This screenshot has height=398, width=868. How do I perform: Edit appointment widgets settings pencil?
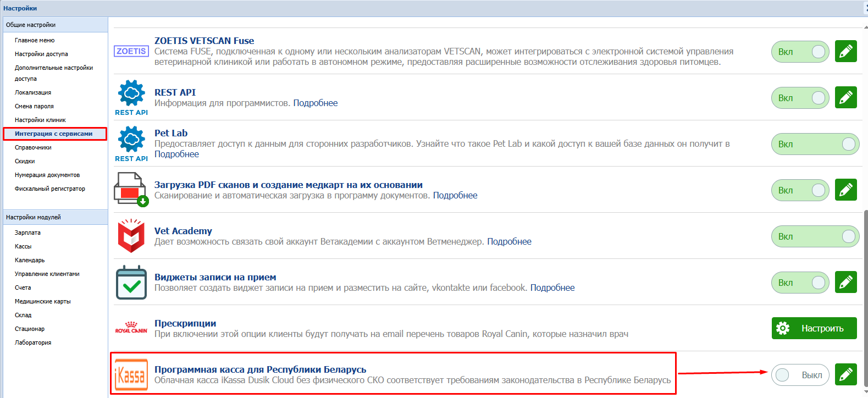tap(846, 283)
